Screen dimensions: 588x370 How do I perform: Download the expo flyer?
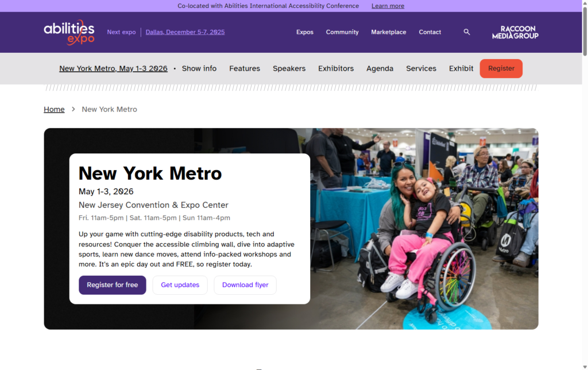(245, 285)
